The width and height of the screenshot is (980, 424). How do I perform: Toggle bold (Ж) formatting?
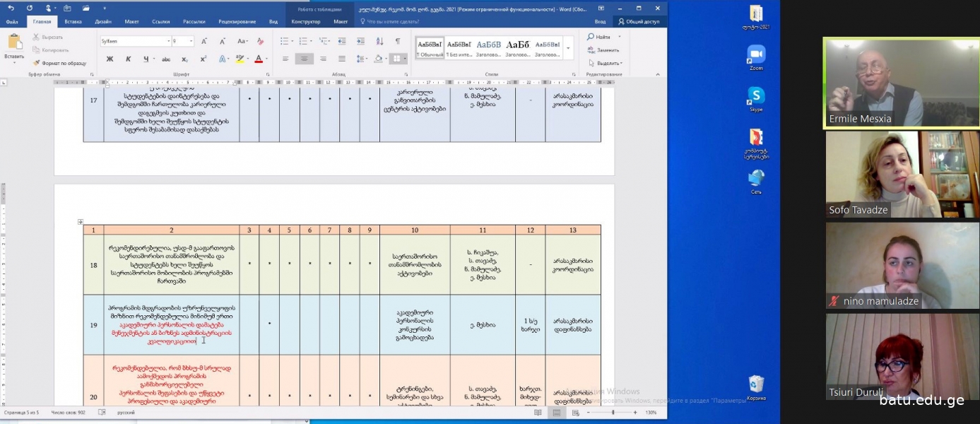[110, 59]
